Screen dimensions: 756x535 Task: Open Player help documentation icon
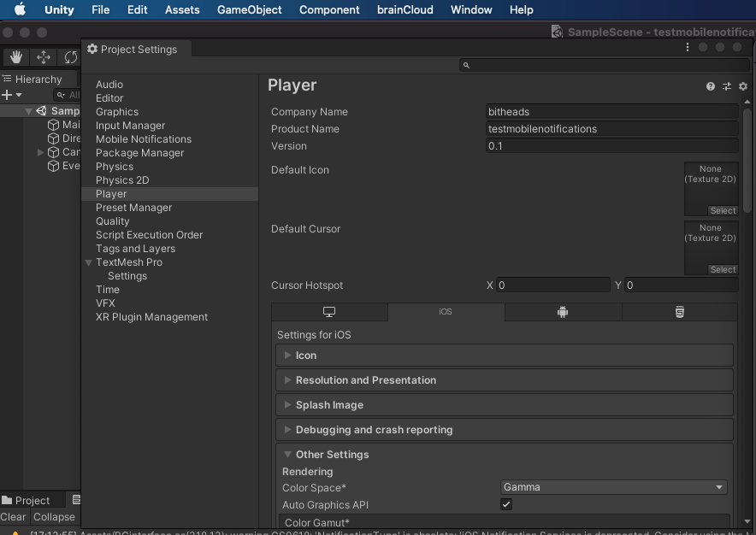pos(710,86)
